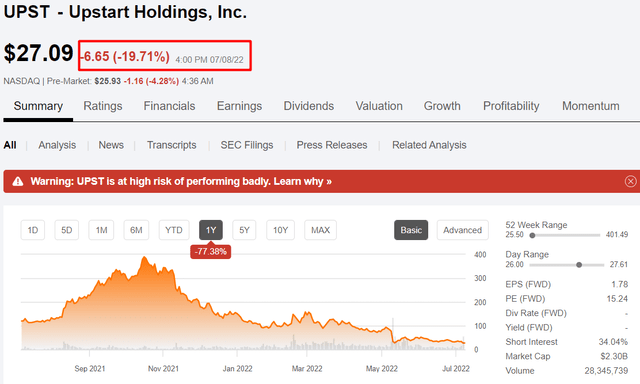Viewport: 640px width, 384px height.
Task: Click the Day Range slider marker
Action: point(579,265)
